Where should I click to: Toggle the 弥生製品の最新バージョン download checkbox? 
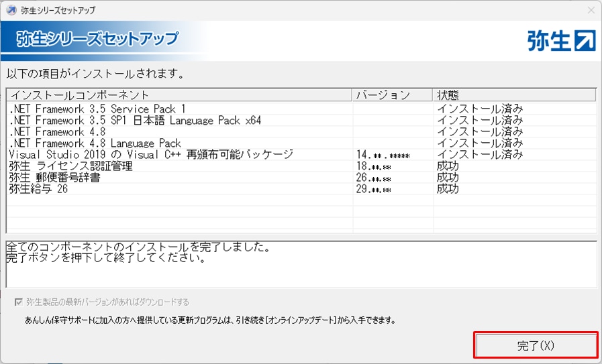coord(18,302)
